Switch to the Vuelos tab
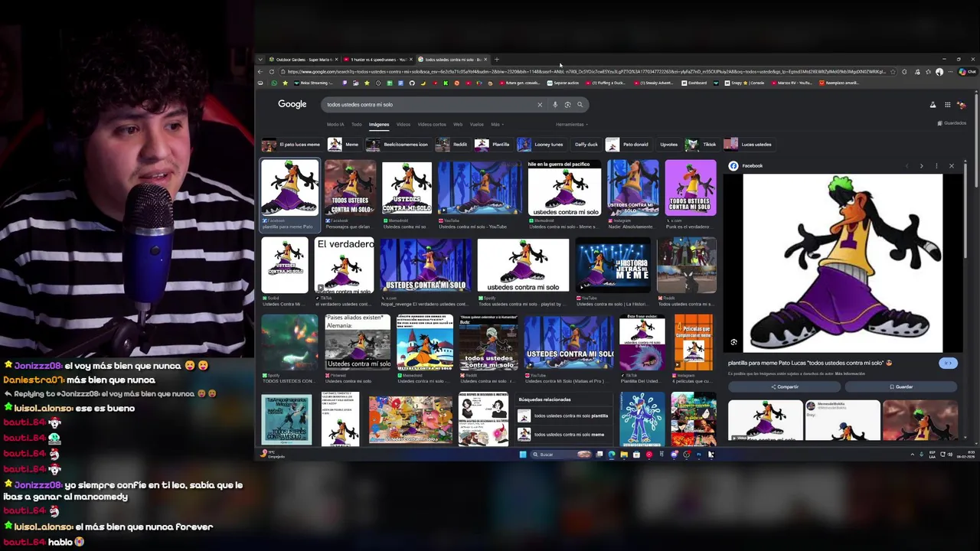980x551 pixels. 477,124
